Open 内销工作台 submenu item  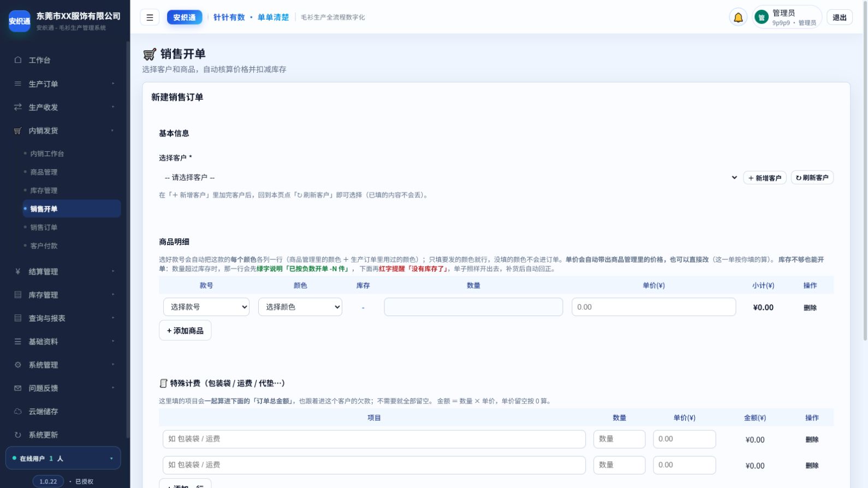(x=72, y=154)
